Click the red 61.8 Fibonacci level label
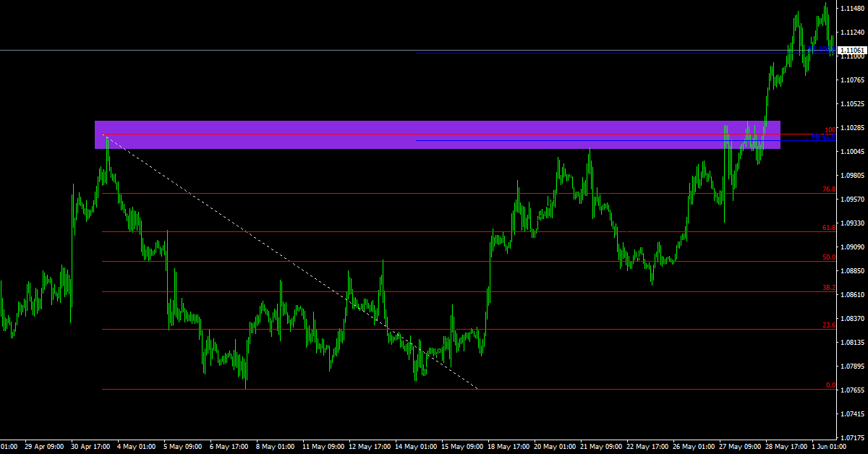The width and height of the screenshot is (868, 454). click(829, 228)
